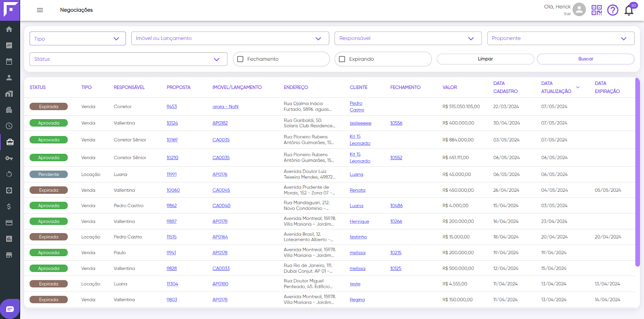Click the Sair link
Viewport: 644px width, 319px height.
[x=567, y=14]
